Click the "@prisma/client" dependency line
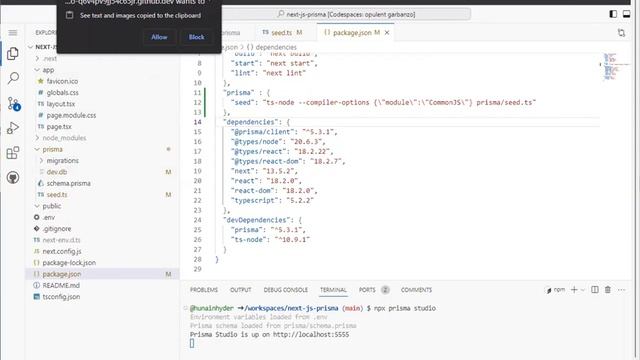 [284, 132]
